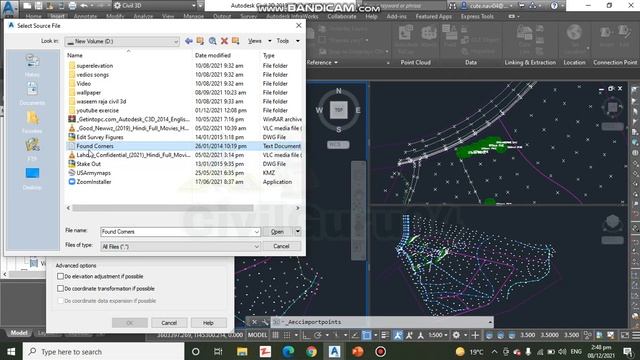Open the Express Tools ribbon tab

click(x=477, y=16)
